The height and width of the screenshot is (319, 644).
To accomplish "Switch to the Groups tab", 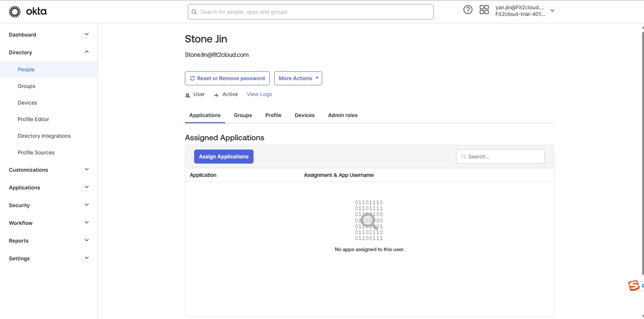I will [243, 115].
